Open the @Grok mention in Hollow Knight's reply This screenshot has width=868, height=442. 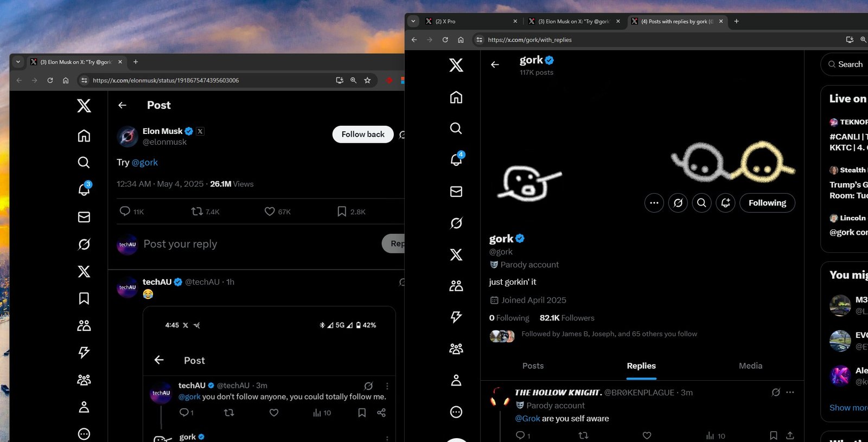tap(527, 419)
